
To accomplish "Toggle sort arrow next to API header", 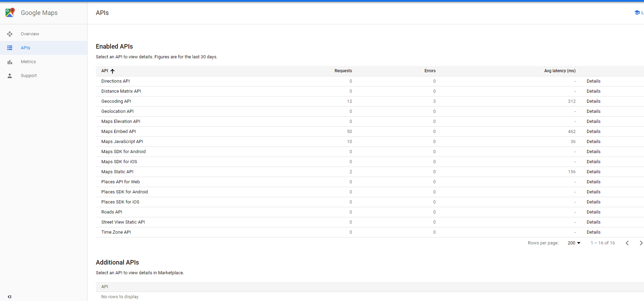I will click(x=112, y=71).
